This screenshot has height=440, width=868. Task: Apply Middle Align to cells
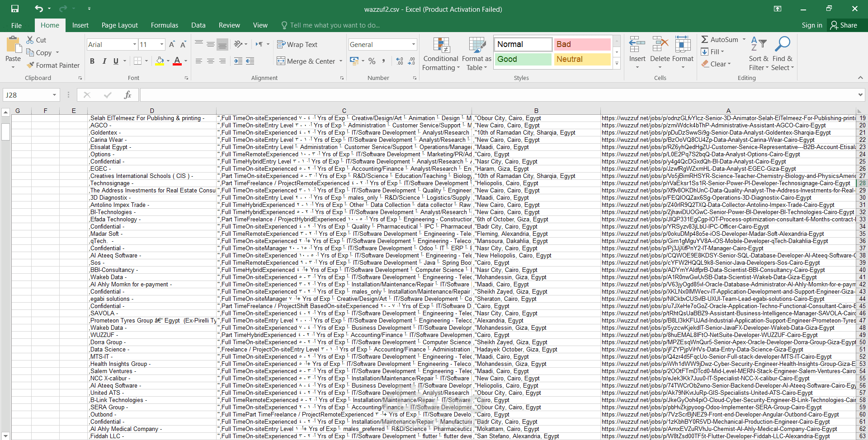211,44
